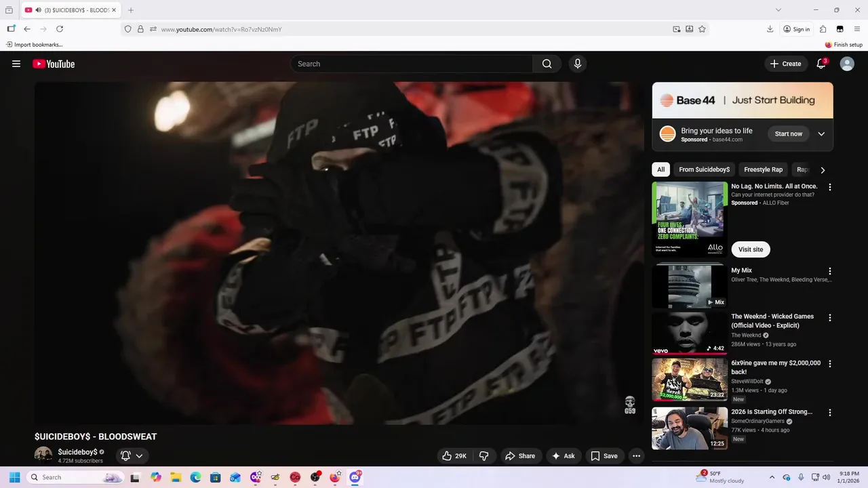
Task: Open the $uicideboy$ channel name link
Action: [77, 452]
